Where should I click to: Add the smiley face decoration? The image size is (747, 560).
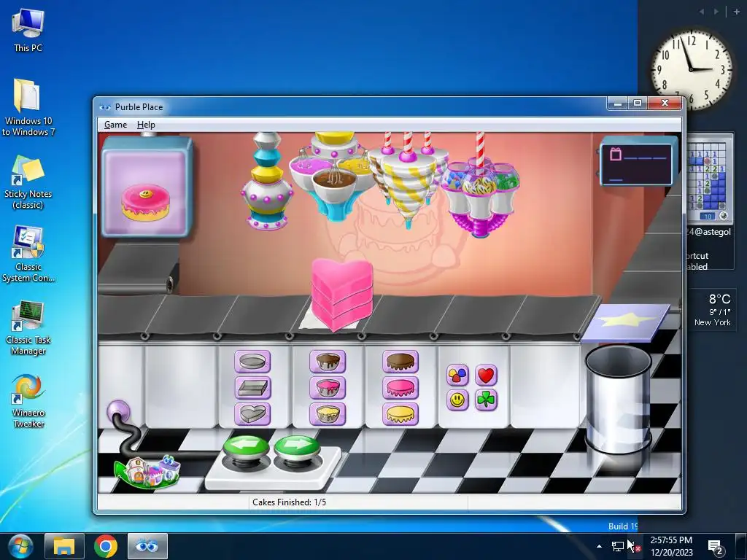[457, 400]
